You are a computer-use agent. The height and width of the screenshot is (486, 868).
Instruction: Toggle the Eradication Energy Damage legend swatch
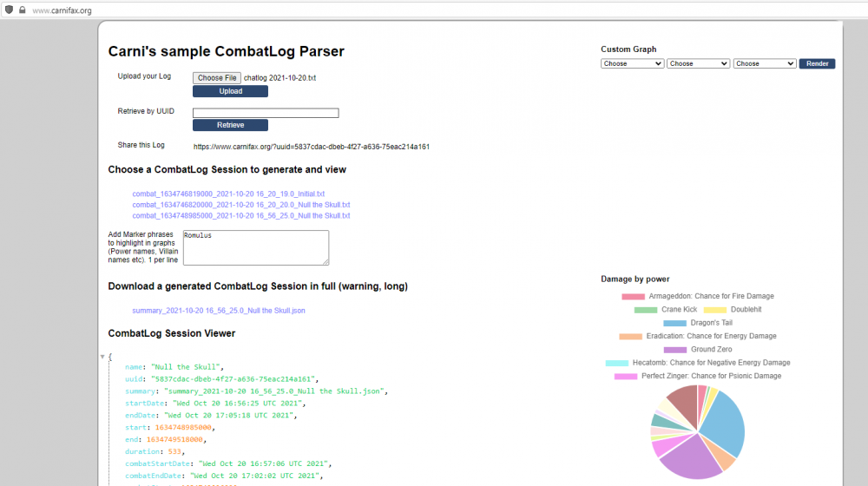630,337
